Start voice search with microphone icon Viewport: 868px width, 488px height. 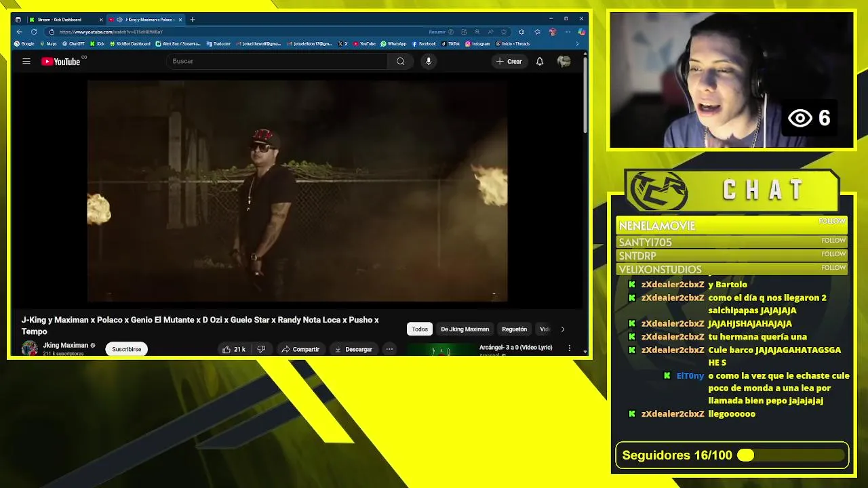[429, 61]
